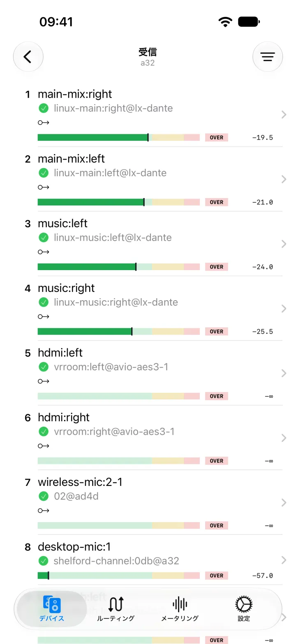Tap green check status for desktop-mic:1
The width and height of the screenshot is (296, 644).
click(44, 561)
